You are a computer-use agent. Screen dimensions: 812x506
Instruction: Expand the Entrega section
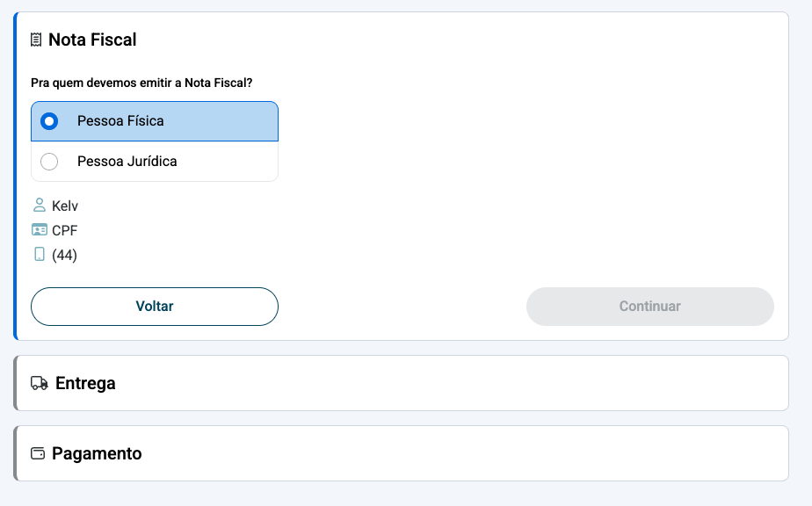(x=85, y=383)
